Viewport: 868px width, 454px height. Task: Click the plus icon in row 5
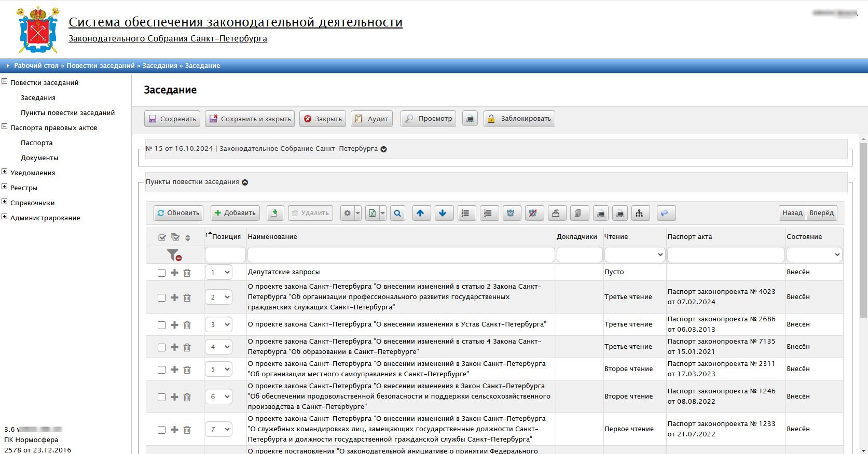[x=174, y=370]
